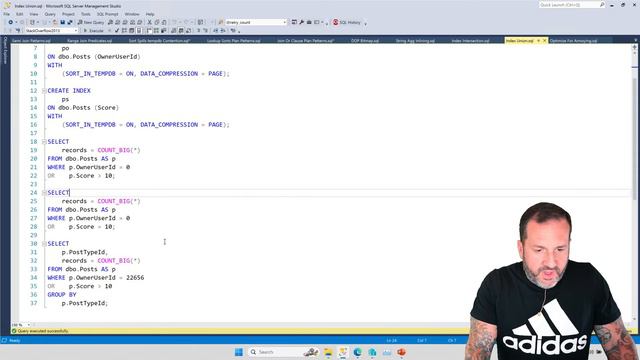Toggle Results to File
The image size is (640, 360).
click(x=188, y=31)
